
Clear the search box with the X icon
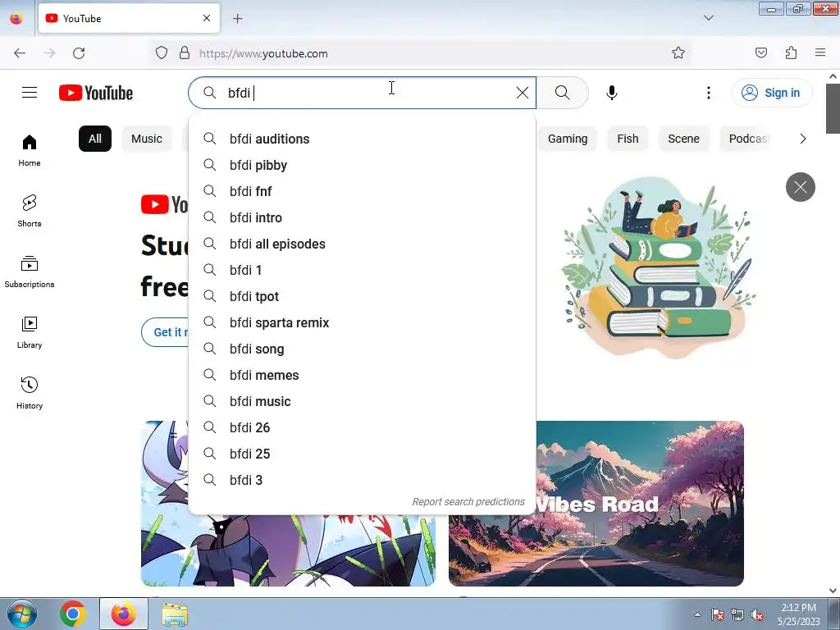(523, 93)
